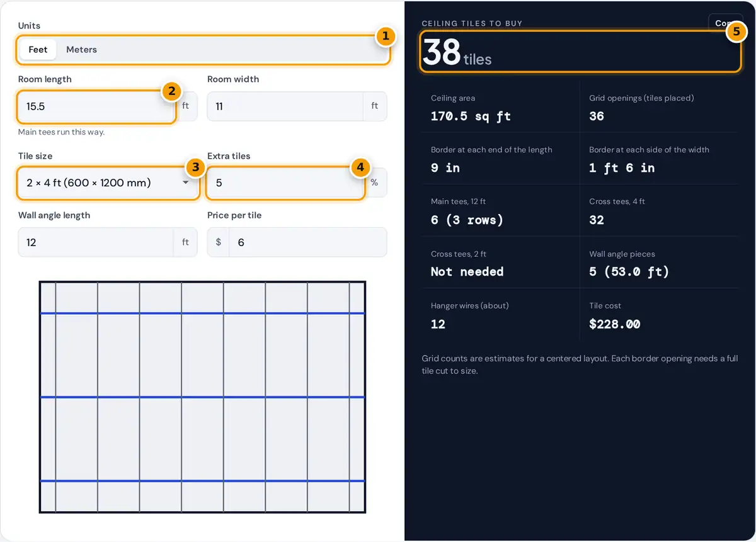The image size is (756, 542).
Task: Click the 'CEILING TILES TO BUY' heading
Action: pos(472,23)
